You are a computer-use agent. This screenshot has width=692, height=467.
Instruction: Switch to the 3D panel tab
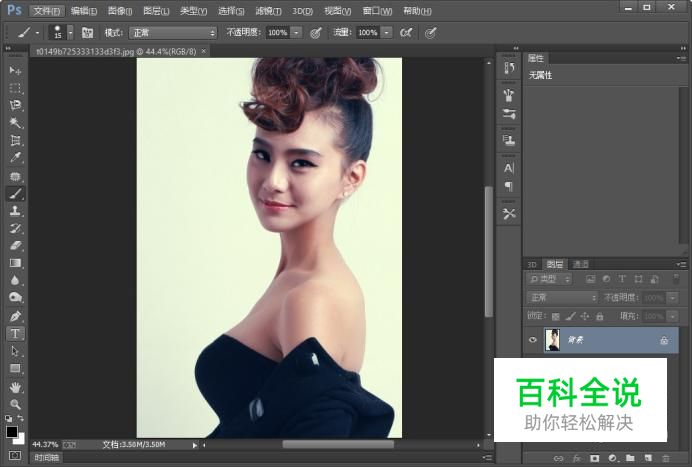click(532, 264)
